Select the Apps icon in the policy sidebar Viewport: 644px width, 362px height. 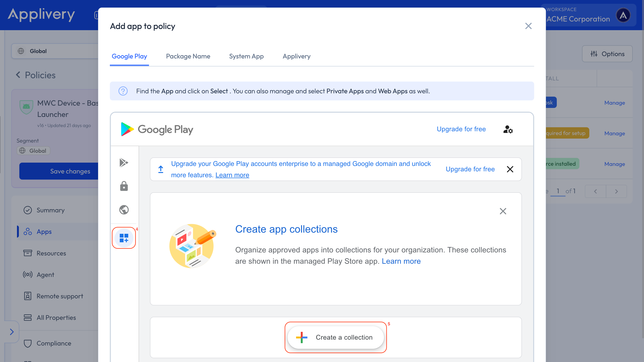click(x=28, y=231)
